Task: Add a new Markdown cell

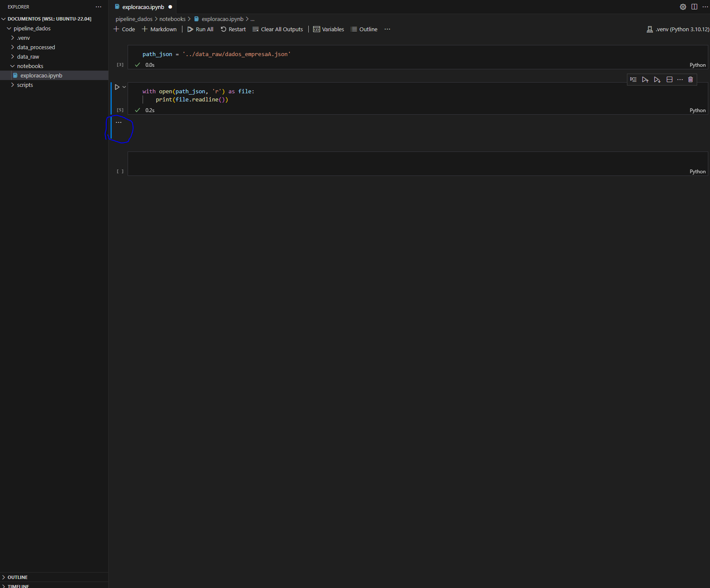Action: [x=159, y=29]
